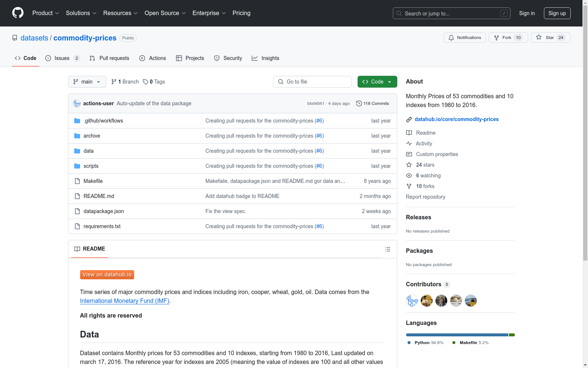The width and height of the screenshot is (588, 368).
Task: Click the Report repository link
Action: (x=426, y=197)
